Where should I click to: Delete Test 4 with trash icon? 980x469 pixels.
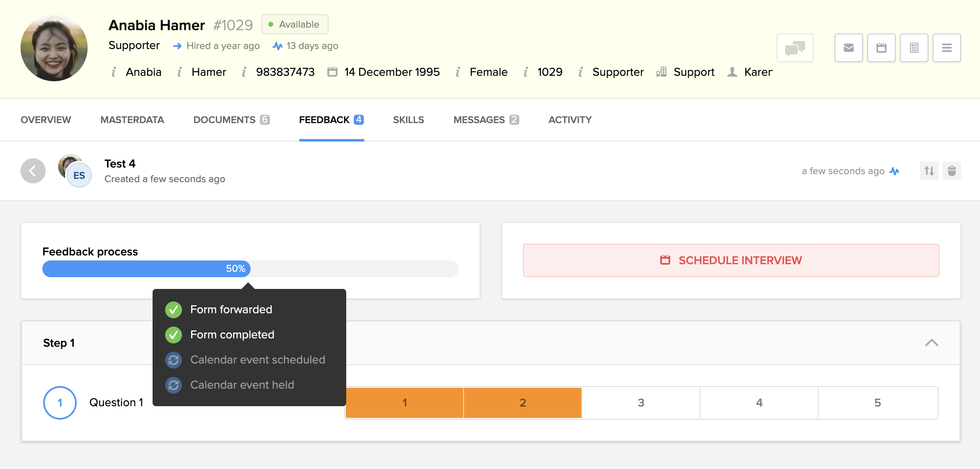(x=951, y=171)
